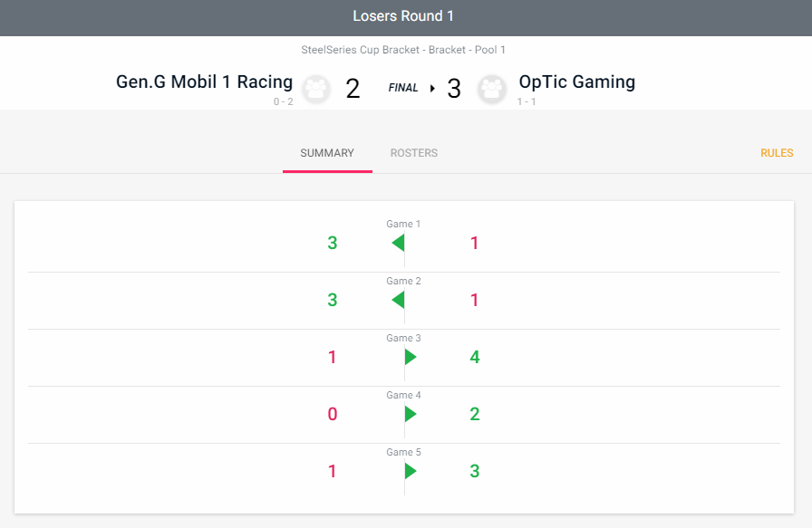Click Gen.G Mobil 1 Racing team avatar

(316, 89)
